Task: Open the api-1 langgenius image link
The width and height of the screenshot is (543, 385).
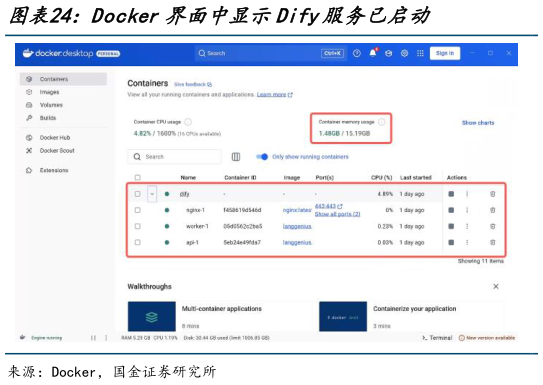Action: [297, 242]
